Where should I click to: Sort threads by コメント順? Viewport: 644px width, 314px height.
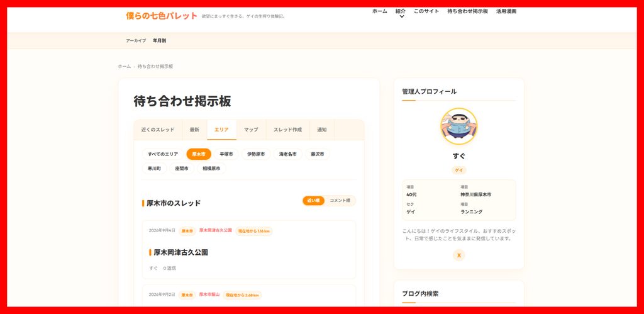pos(340,201)
